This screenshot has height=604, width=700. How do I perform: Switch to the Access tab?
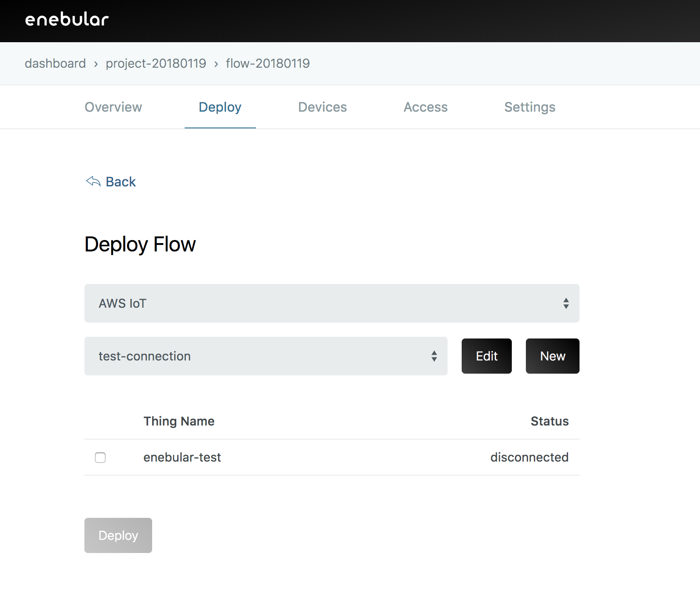click(x=425, y=107)
